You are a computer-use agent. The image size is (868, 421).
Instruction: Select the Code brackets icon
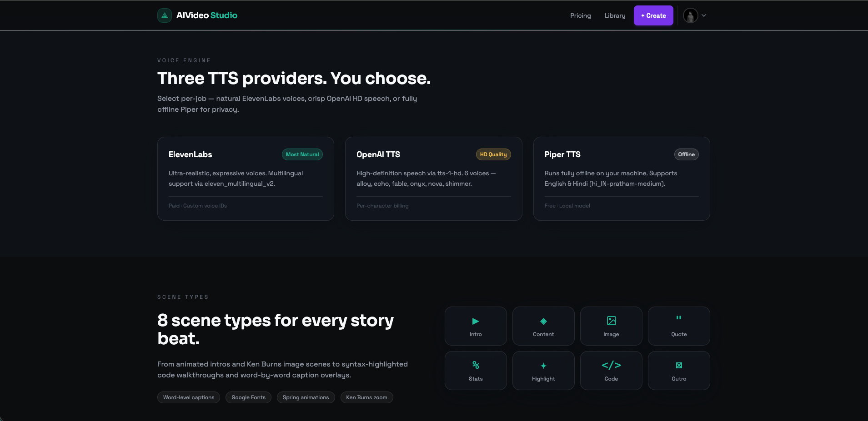pyautogui.click(x=611, y=365)
